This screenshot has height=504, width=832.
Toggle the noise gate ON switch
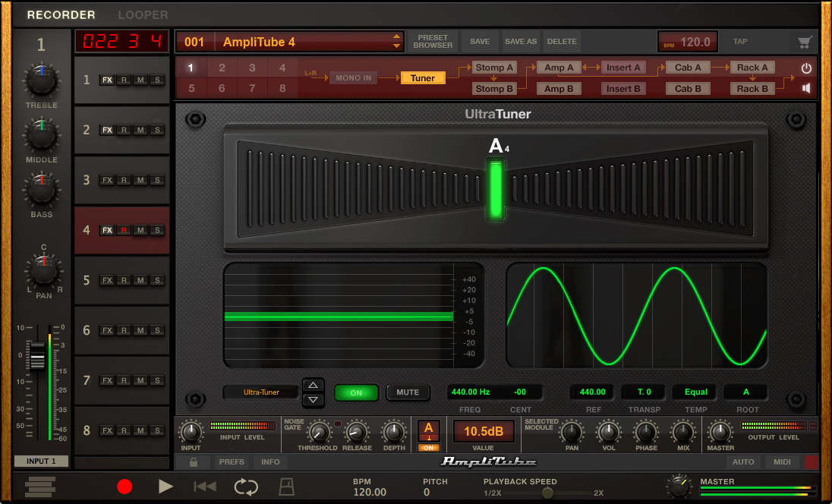[336, 425]
